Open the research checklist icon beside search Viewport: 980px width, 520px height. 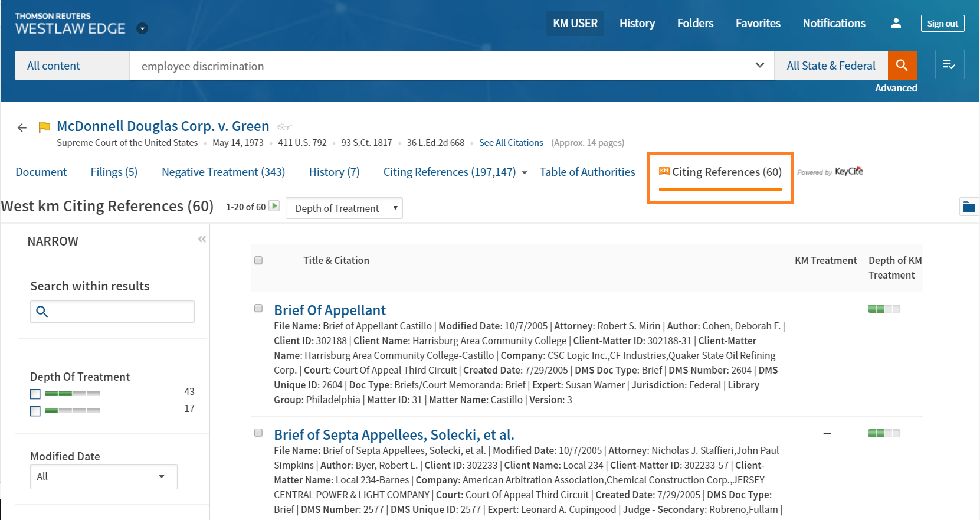tap(949, 65)
